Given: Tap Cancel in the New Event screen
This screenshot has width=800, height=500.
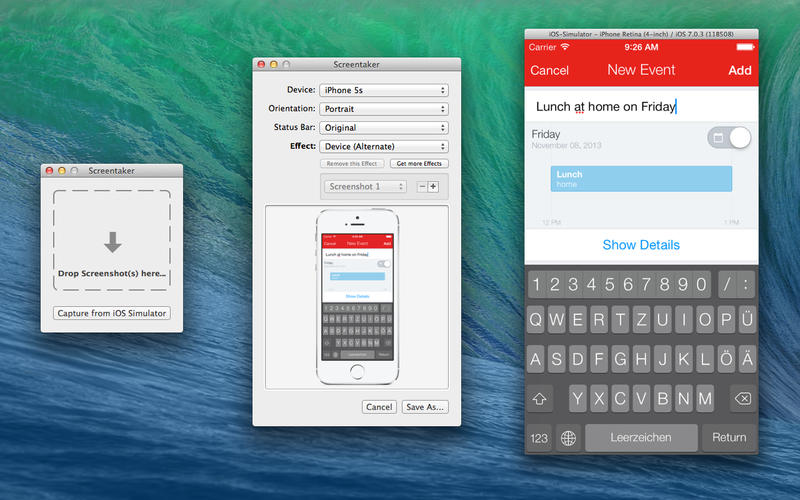Looking at the screenshot, I should tap(549, 70).
